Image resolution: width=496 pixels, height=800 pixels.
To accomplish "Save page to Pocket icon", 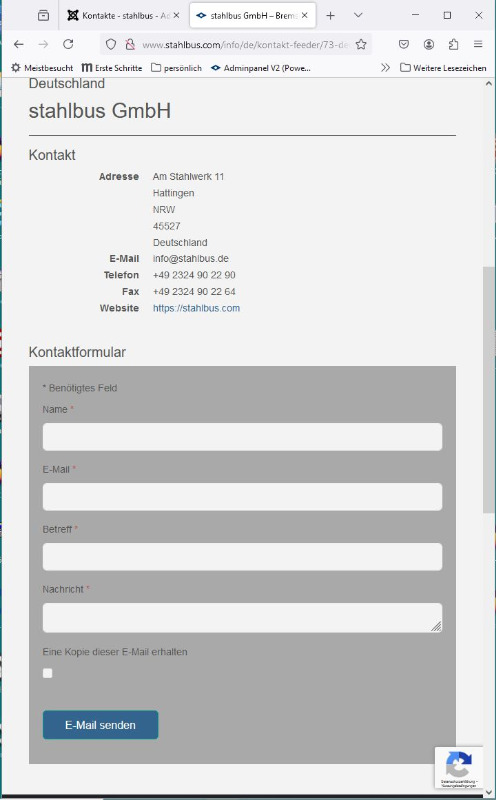I will (x=404, y=44).
